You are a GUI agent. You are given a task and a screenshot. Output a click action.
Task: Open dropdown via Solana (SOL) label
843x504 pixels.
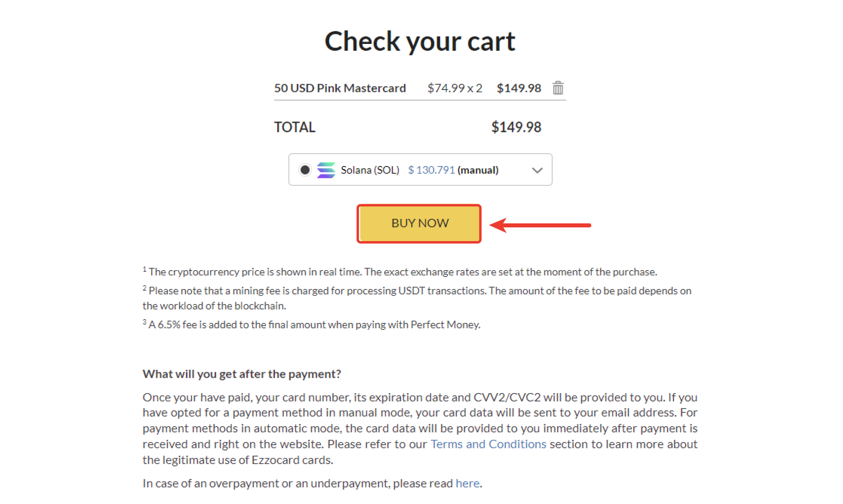[370, 170]
